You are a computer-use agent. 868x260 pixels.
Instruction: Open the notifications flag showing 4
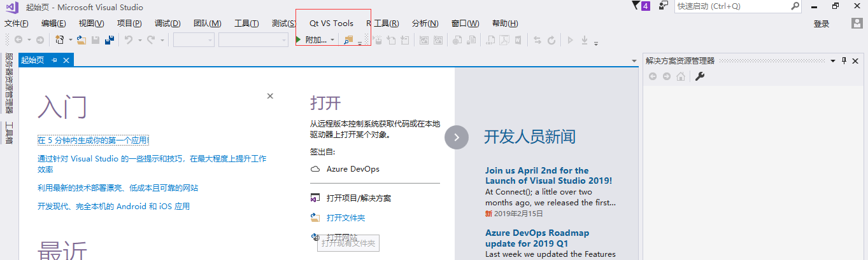pos(641,6)
